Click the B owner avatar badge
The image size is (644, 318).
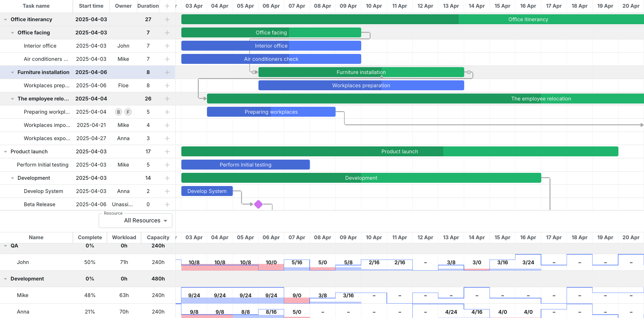click(119, 112)
